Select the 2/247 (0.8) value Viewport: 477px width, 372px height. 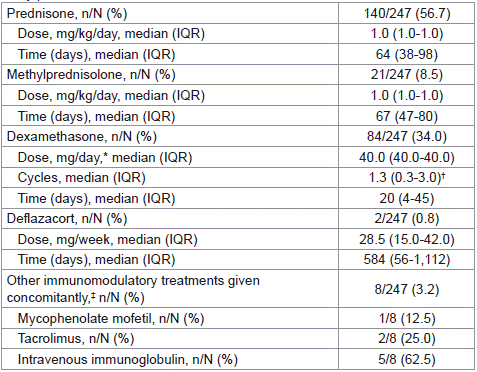[x=407, y=218]
